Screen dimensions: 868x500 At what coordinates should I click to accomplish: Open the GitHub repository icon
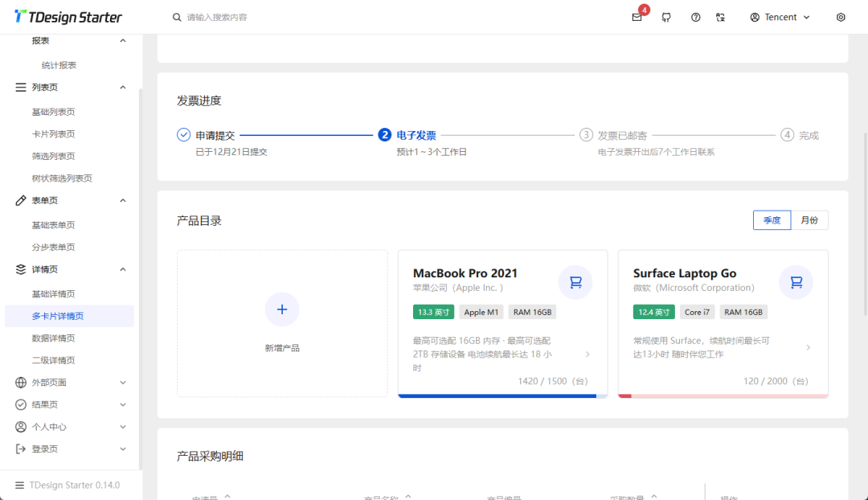point(666,17)
